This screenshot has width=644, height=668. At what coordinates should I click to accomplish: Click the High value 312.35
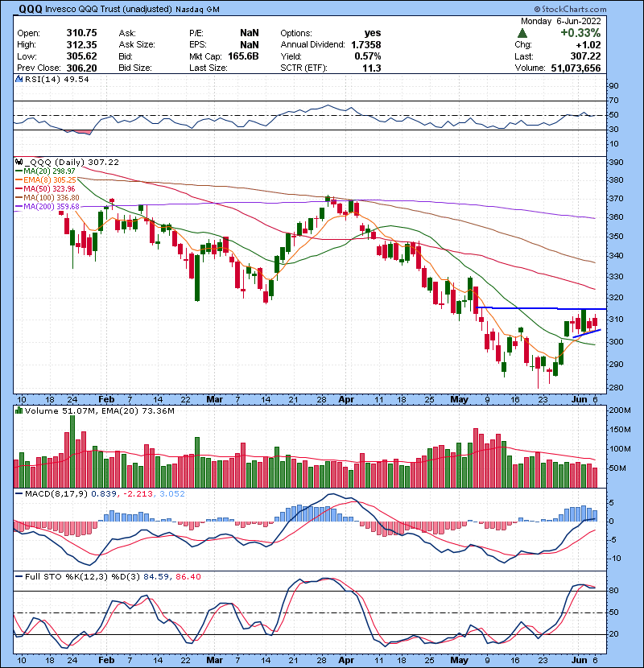click(81, 45)
